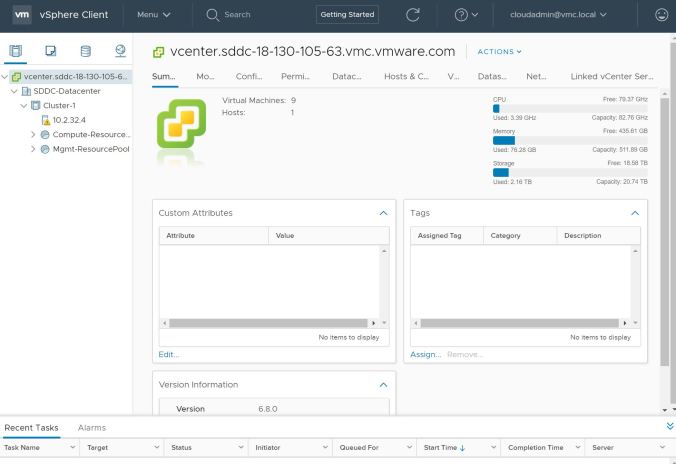Viewport: 676px width, 464px height.
Task: Open the Hosts and Clusters inventory view icon
Action: pos(16,50)
